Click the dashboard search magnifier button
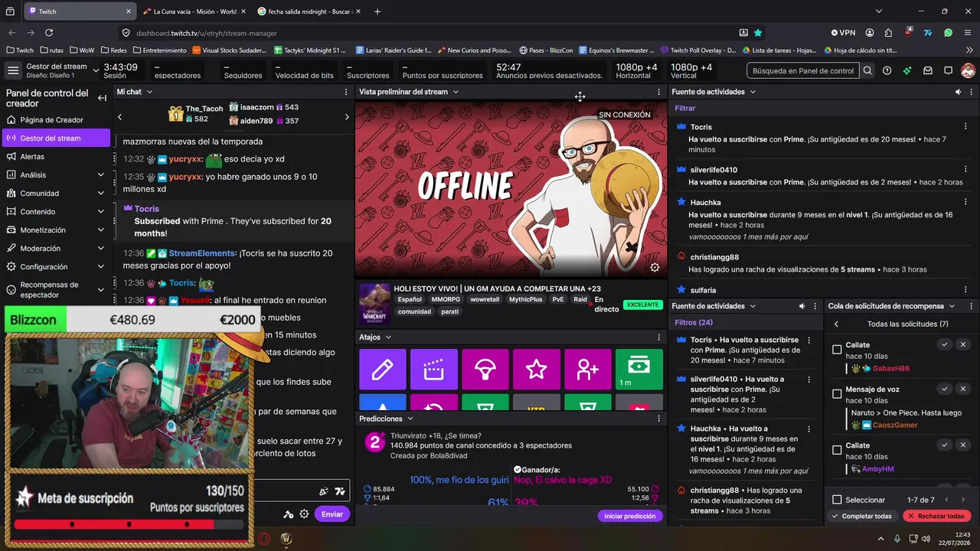Screen dimensions: 980x551 pyautogui.click(x=867, y=70)
